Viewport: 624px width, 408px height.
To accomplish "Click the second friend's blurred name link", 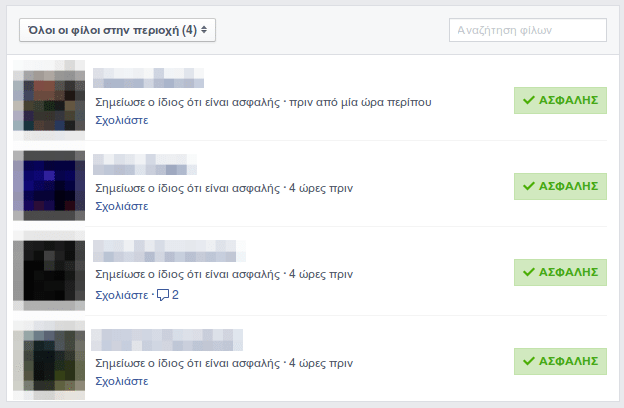I will (x=145, y=164).
